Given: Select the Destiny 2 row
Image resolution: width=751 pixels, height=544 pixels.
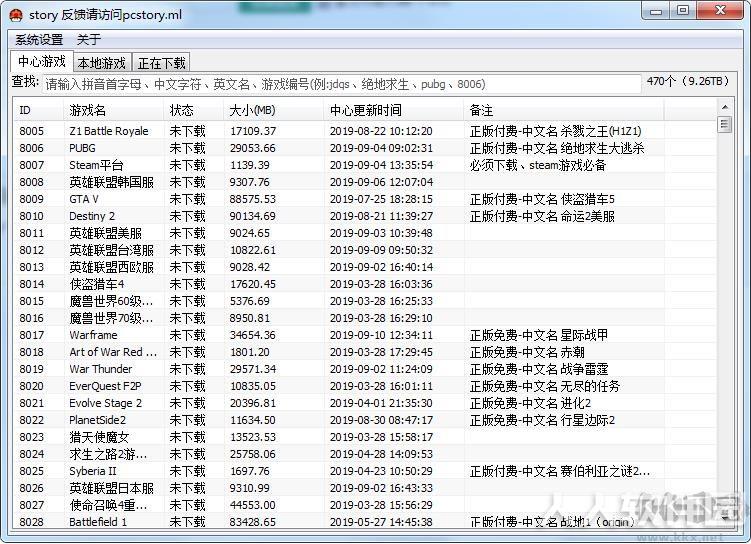Looking at the screenshot, I should click(365, 216).
